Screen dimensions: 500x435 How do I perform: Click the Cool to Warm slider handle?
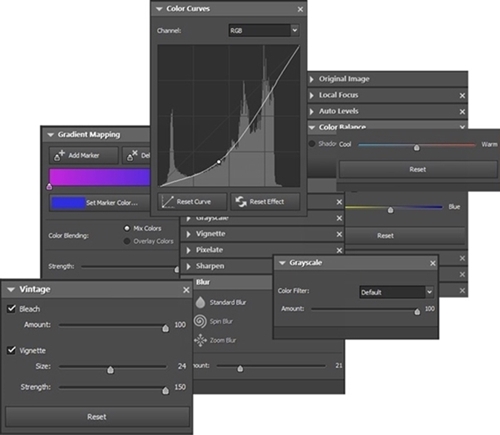pos(416,147)
